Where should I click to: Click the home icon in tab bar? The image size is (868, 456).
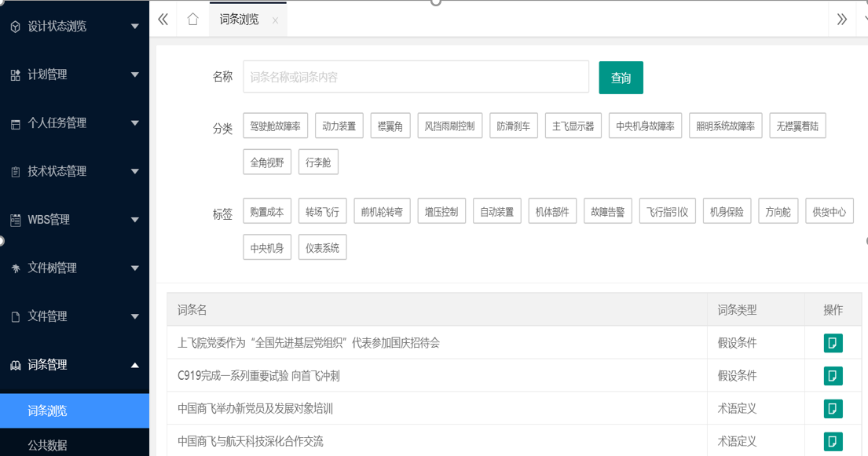tap(192, 20)
